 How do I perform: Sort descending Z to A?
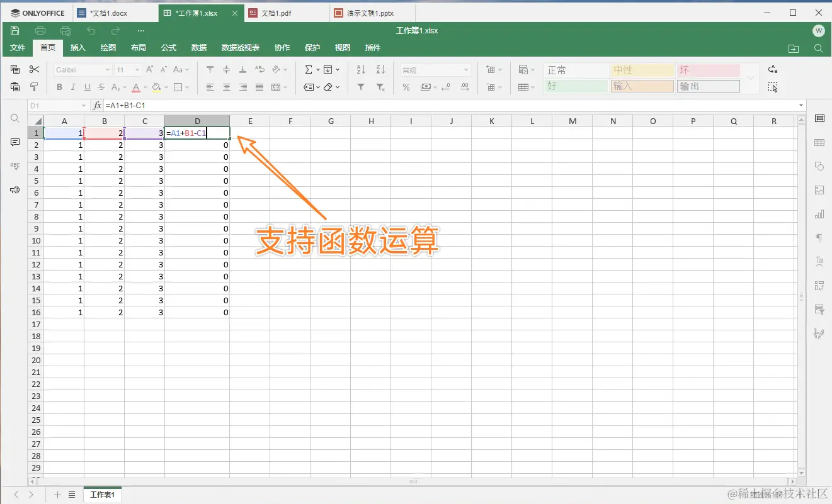point(380,69)
